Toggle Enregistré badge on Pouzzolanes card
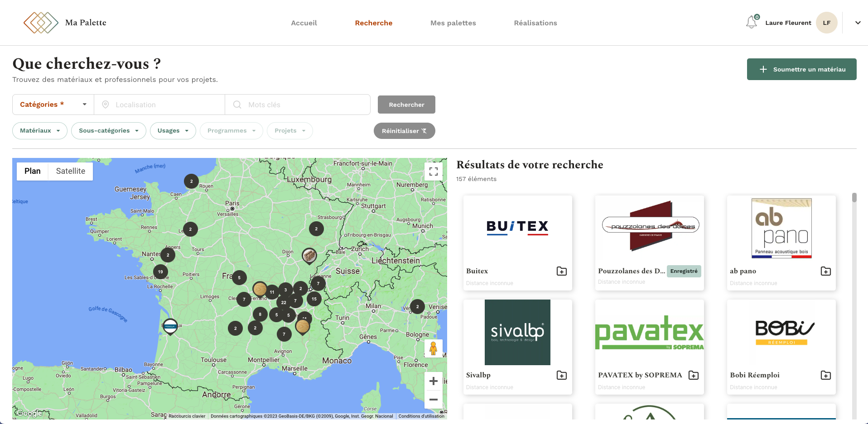 [684, 271]
